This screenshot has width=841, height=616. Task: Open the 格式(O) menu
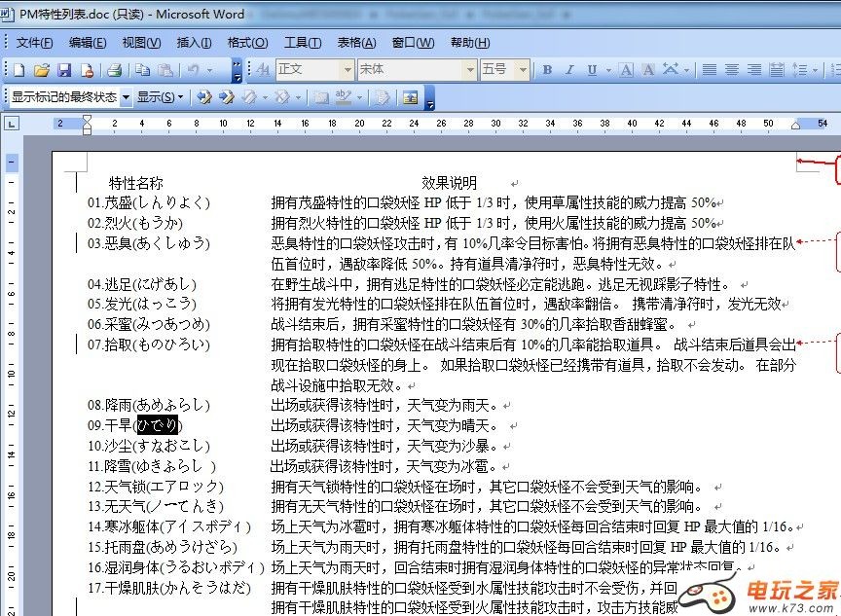[x=247, y=43]
